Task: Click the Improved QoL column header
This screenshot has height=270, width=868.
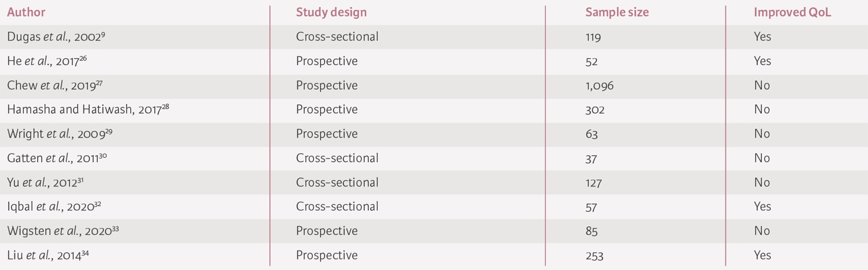Action: (x=793, y=13)
